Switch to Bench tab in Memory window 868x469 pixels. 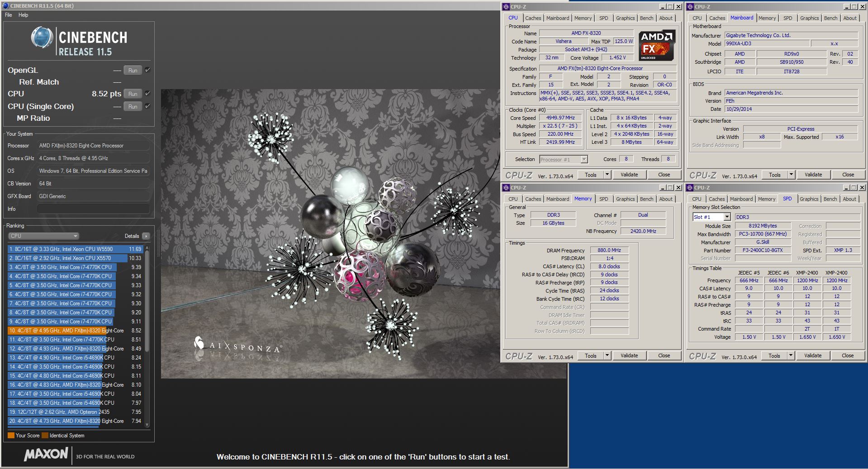click(646, 199)
